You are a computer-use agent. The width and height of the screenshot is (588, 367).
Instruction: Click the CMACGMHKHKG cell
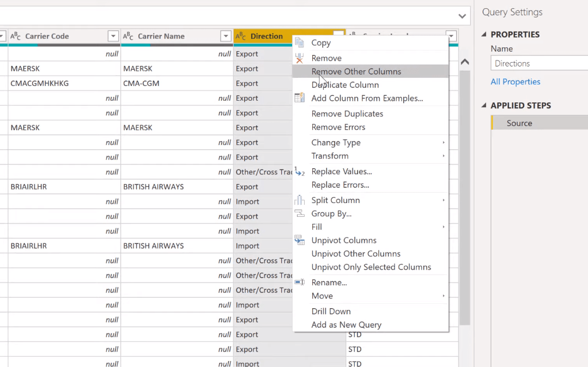64,83
